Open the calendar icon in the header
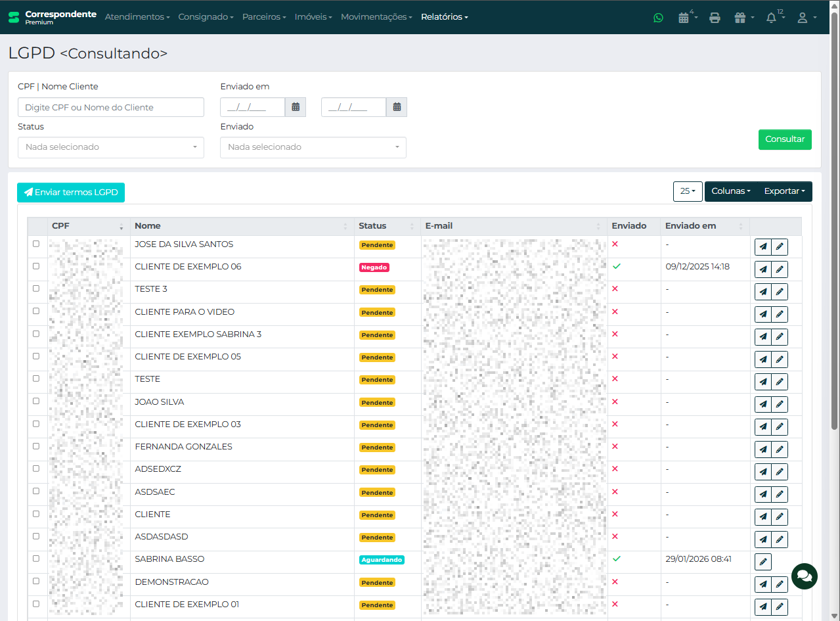 [684, 18]
